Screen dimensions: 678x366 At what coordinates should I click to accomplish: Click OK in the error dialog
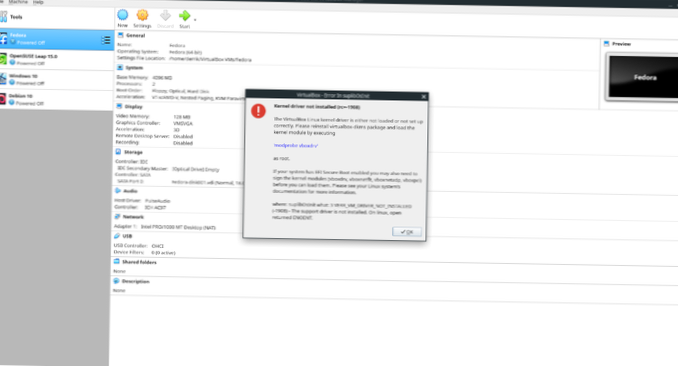click(407, 232)
